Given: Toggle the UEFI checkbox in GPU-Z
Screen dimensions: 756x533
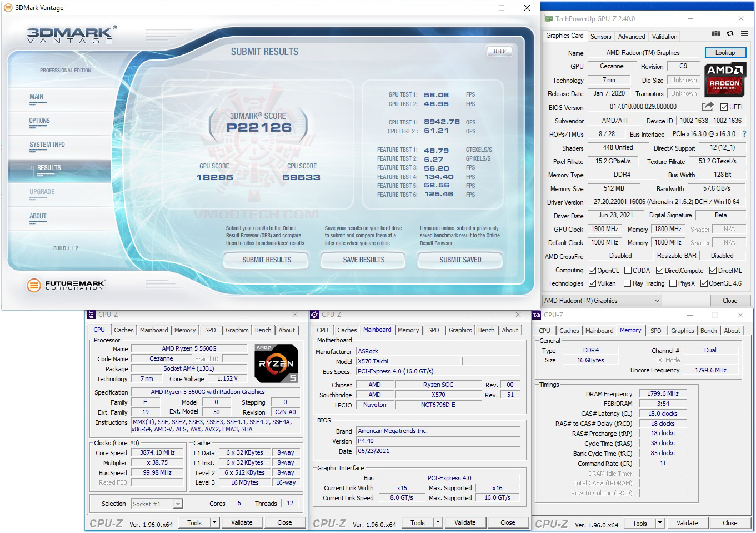Looking at the screenshot, I should click(724, 107).
